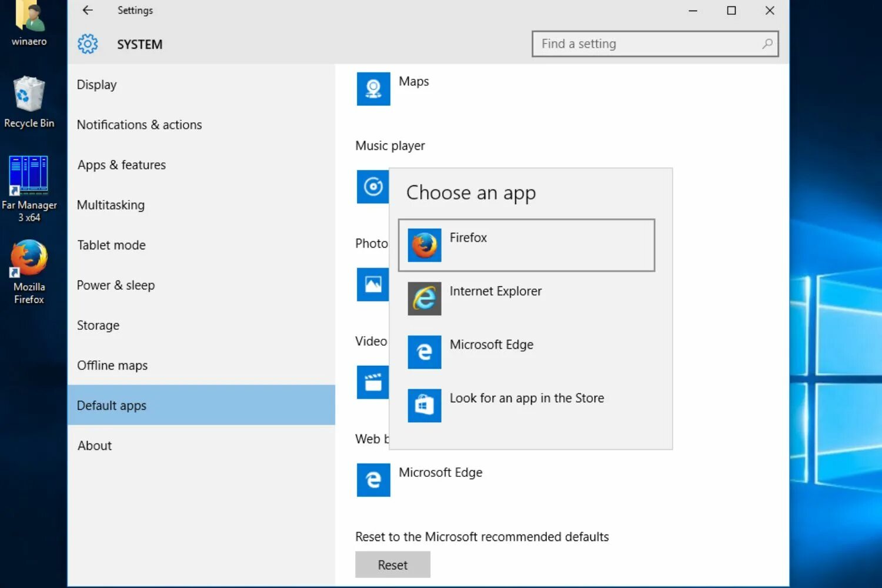Open the winaero desktop folder icon
The image size is (882, 588).
(x=29, y=16)
